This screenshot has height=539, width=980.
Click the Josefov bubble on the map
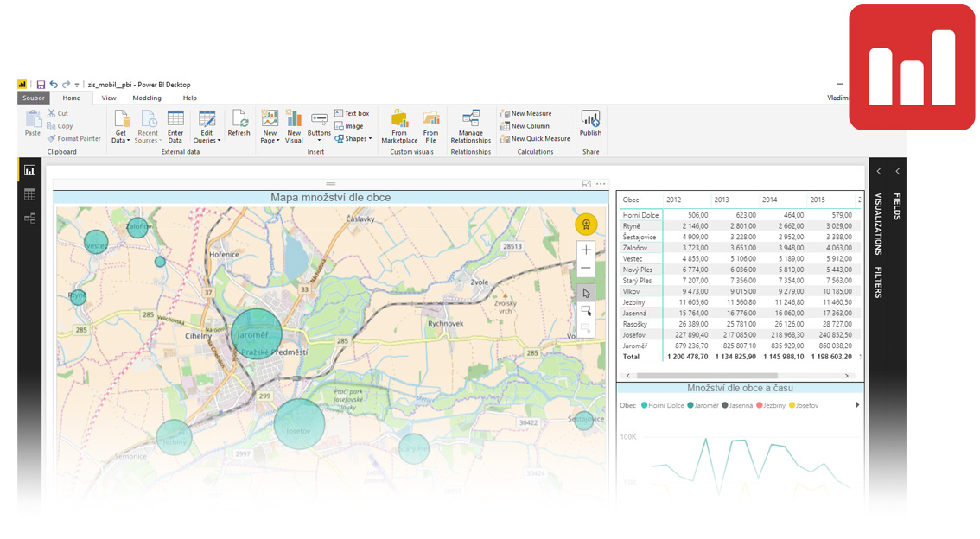299,424
